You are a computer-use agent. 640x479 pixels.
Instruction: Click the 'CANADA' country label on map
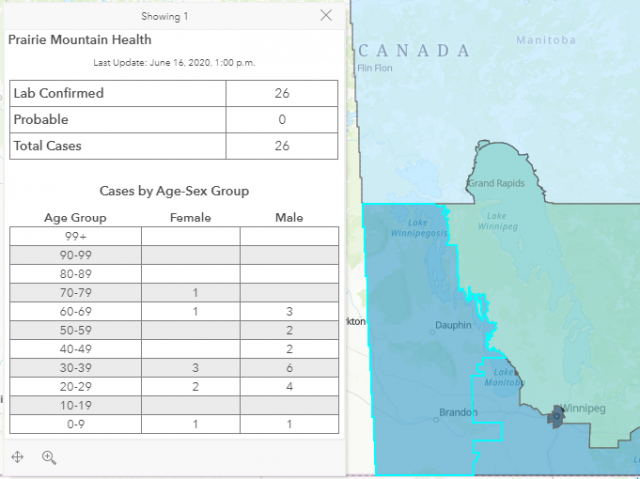(414, 51)
